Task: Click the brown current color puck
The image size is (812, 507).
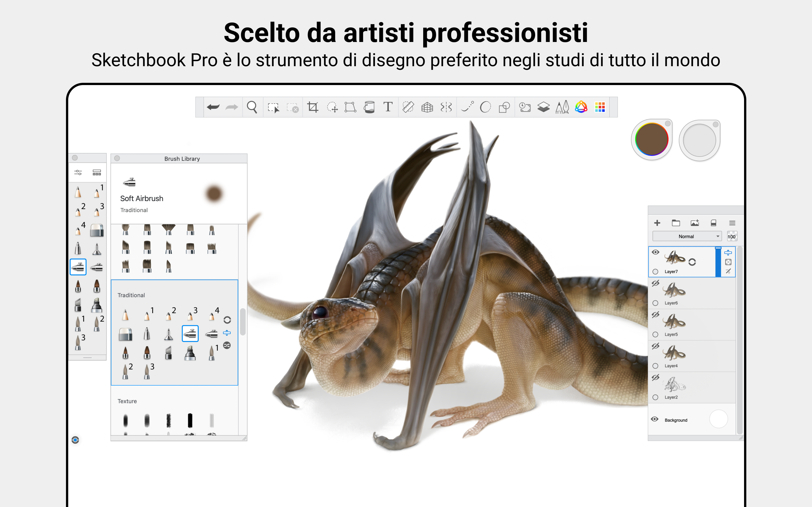Action: (x=652, y=139)
